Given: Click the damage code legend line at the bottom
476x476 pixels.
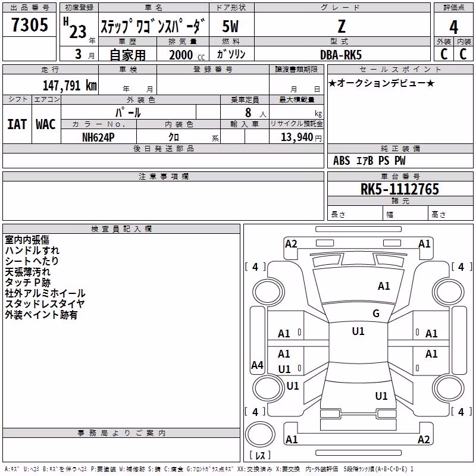Looking at the screenshot, I should [x=209, y=469].
